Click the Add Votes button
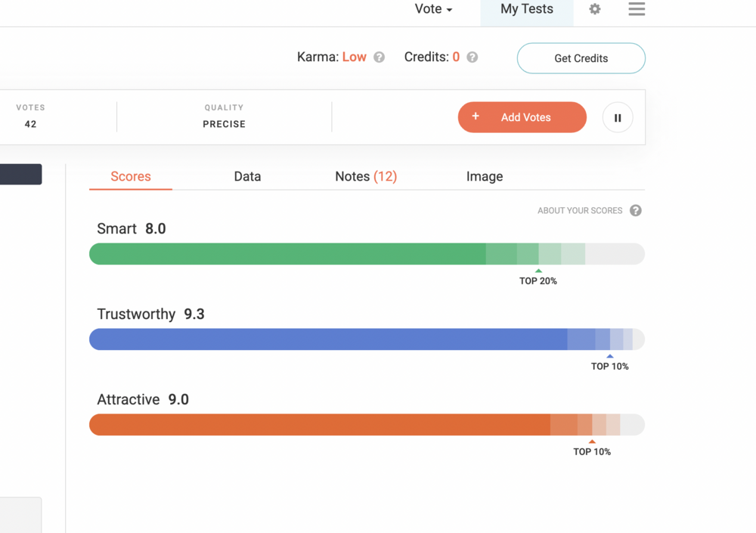Image resolution: width=756 pixels, height=533 pixels. coord(522,117)
